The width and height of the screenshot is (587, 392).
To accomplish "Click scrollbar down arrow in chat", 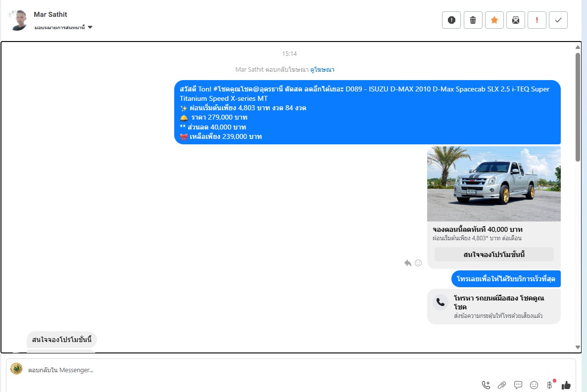I will click(x=578, y=347).
